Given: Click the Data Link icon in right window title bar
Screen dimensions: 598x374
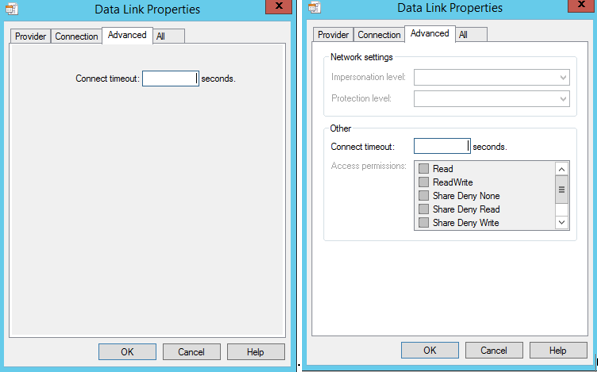Looking at the screenshot, I should coord(314,7).
